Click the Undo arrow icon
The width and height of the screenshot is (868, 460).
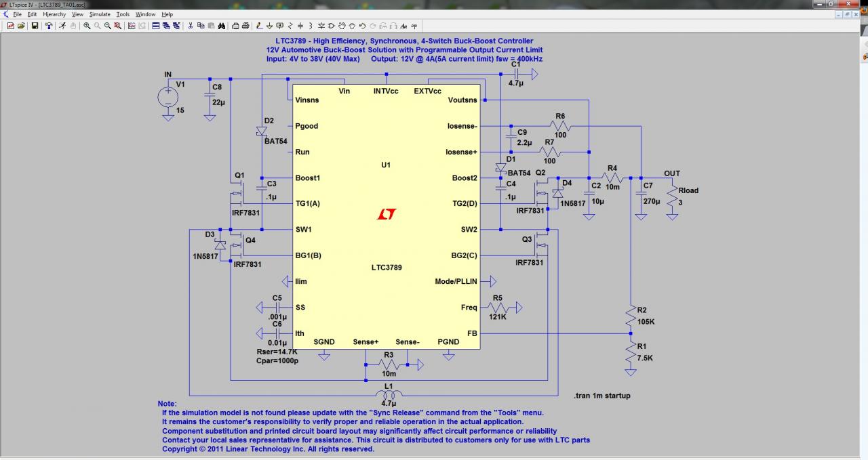point(362,26)
